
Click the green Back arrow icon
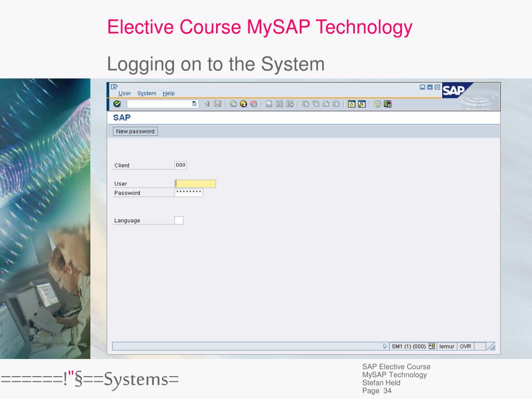click(233, 104)
